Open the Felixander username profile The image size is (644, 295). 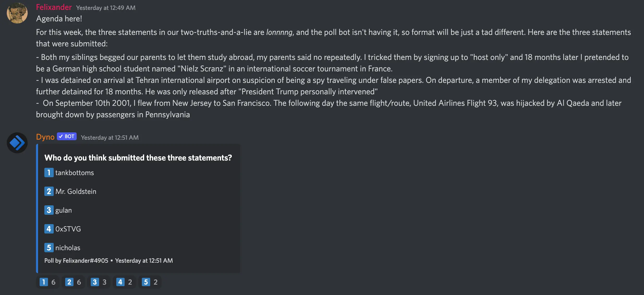point(54,7)
